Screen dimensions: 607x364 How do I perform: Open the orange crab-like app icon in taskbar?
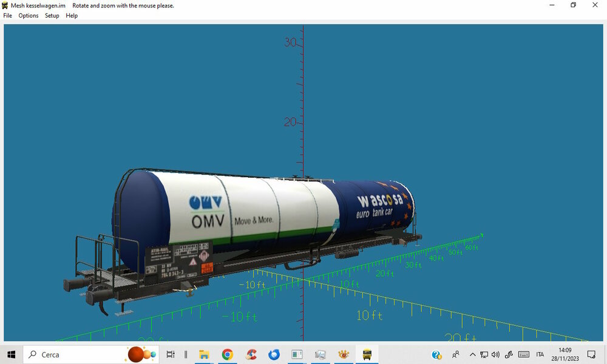click(x=344, y=354)
